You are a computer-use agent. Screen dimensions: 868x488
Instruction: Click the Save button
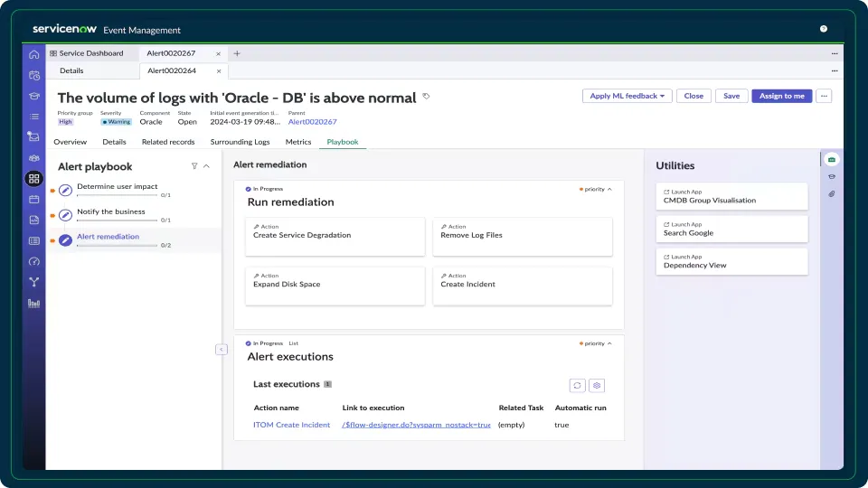pyautogui.click(x=731, y=96)
